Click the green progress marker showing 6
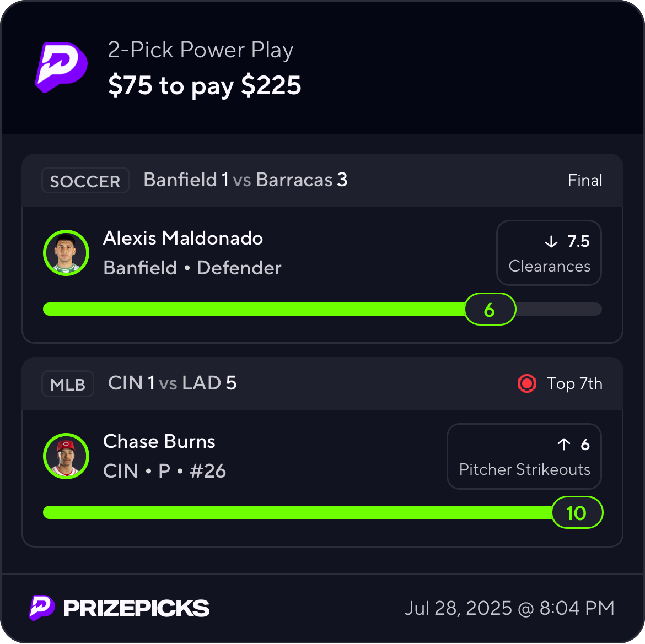 [x=490, y=309]
